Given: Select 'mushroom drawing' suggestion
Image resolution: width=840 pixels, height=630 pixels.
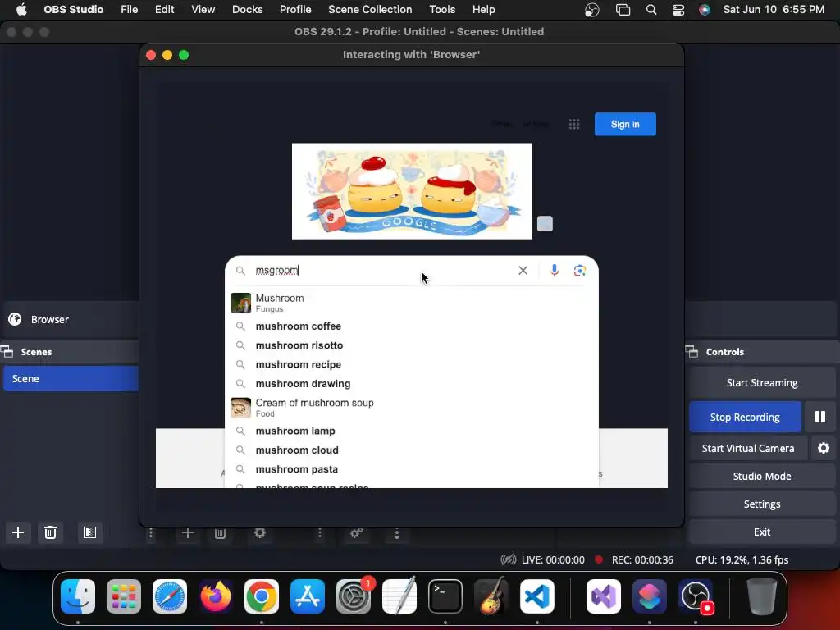Looking at the screenshot, I should pyautogui.click(x=412, y=384).
